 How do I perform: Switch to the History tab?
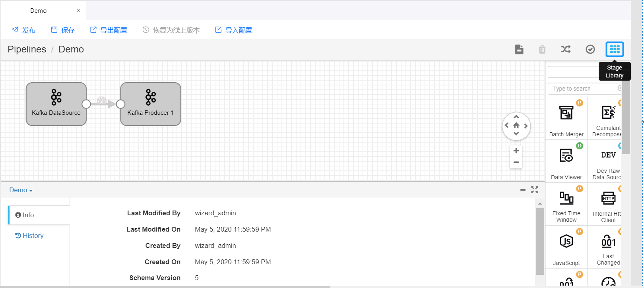(30, 236)
